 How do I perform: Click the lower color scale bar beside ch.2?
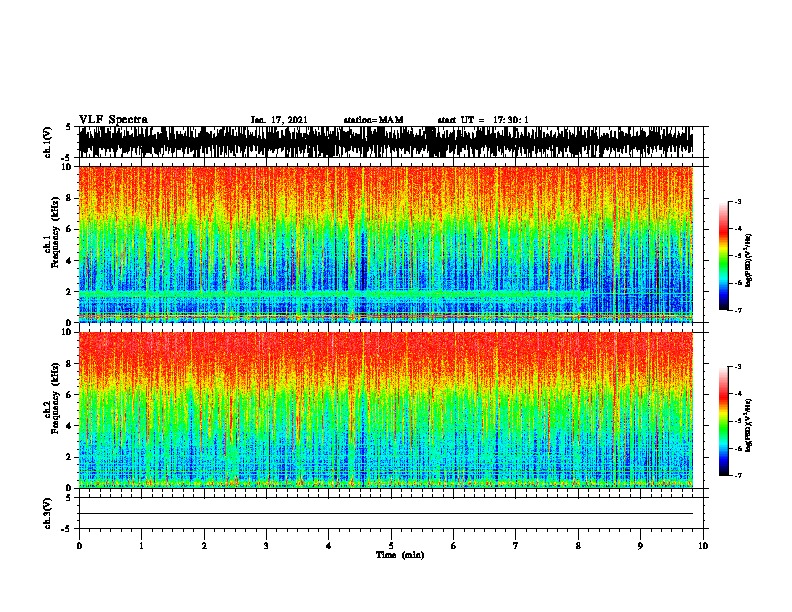(x=723, y=421)
